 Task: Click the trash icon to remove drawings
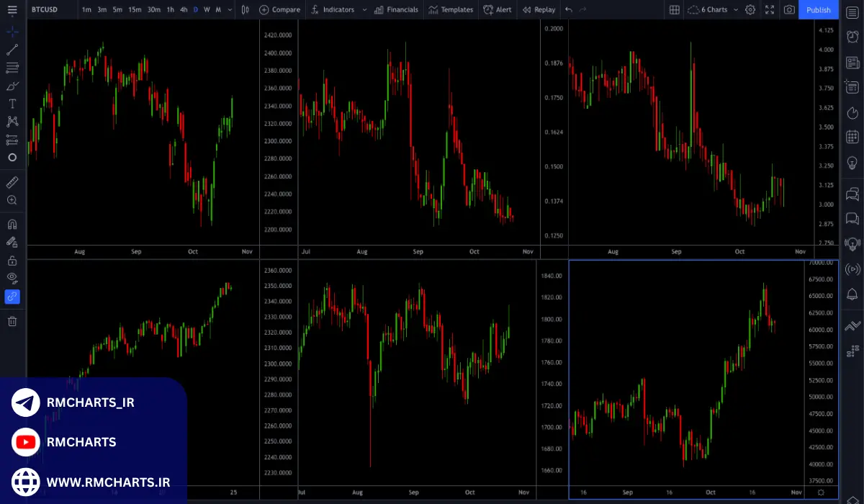point(12,321)
